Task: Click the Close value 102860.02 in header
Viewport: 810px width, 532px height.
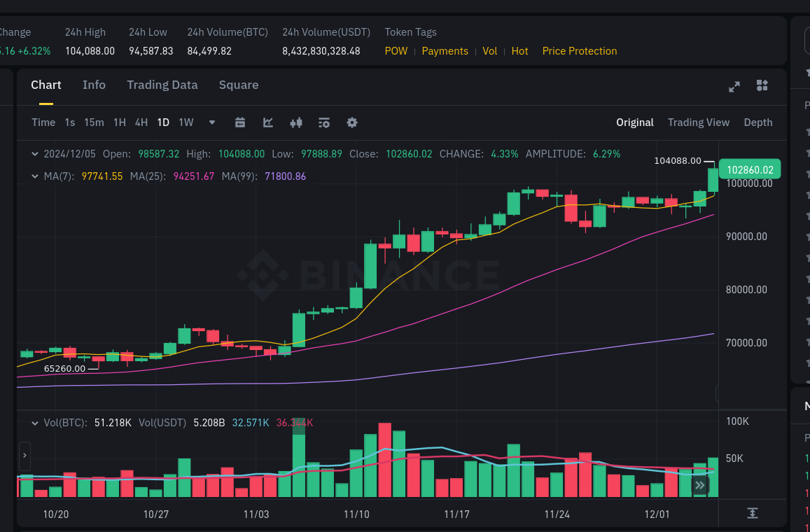Action: point(409,154)
